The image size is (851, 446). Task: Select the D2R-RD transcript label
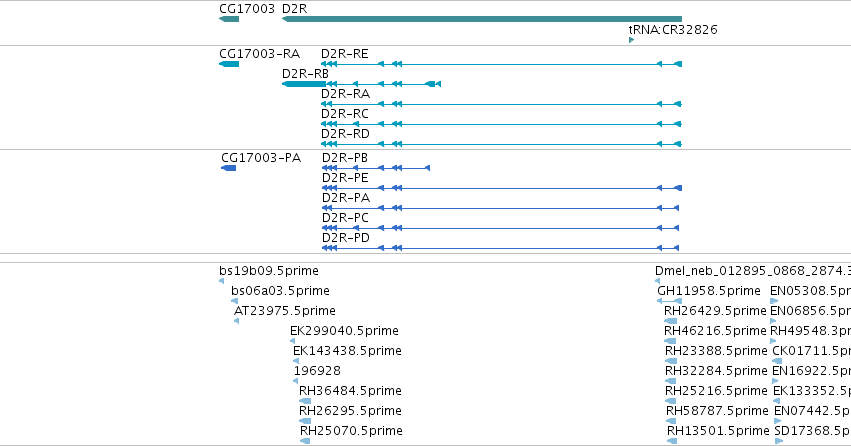(x=345, y=134)
